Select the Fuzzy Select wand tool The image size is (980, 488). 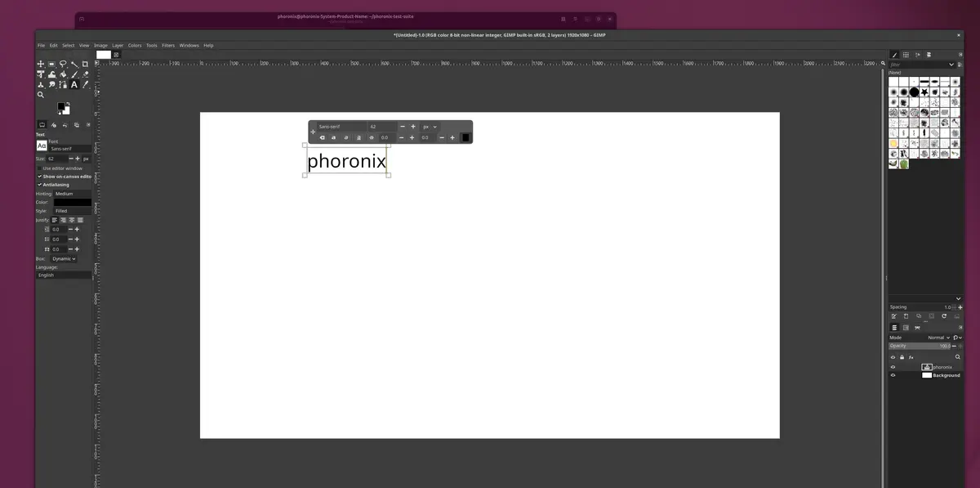click(74, 64)
